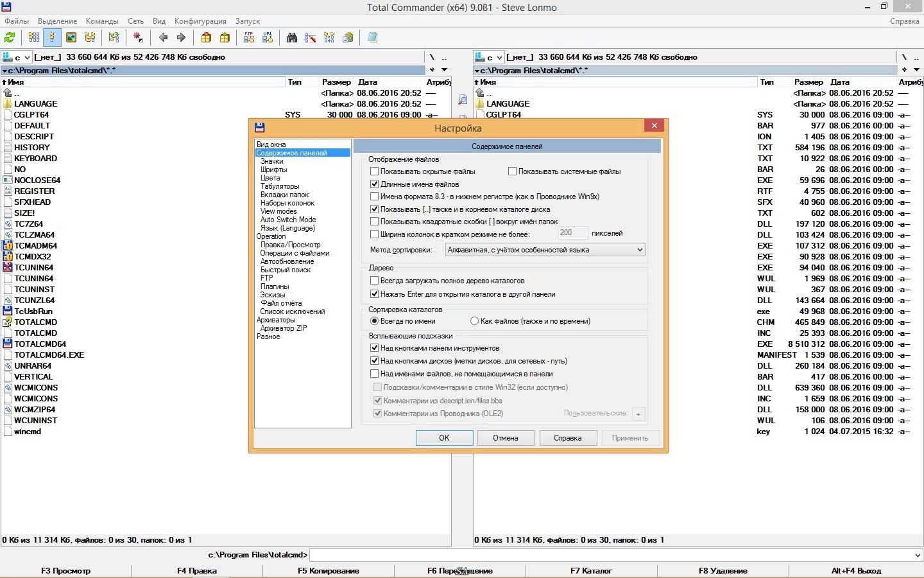This screenshot has height=578, width=924.
Task: Click left panel parent directory dots button
Action: (444, 57)
